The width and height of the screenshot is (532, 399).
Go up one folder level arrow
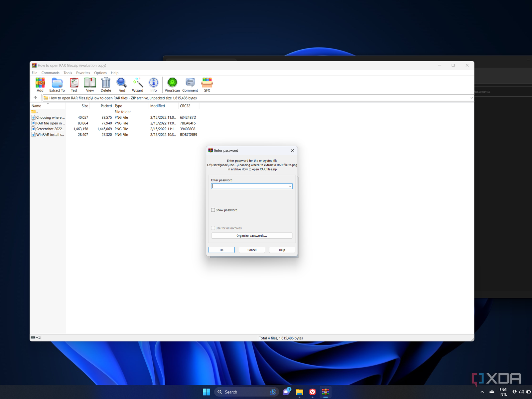[x=36, y=98]
